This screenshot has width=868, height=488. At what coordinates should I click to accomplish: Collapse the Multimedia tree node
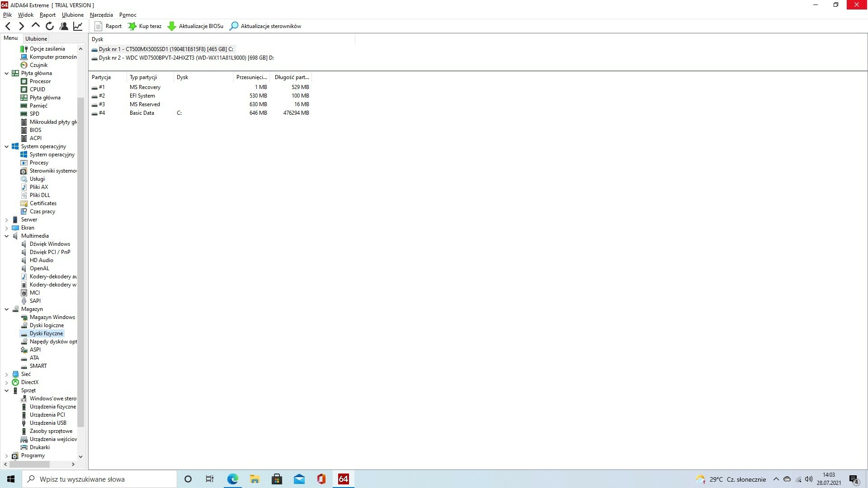coord(7,236)
